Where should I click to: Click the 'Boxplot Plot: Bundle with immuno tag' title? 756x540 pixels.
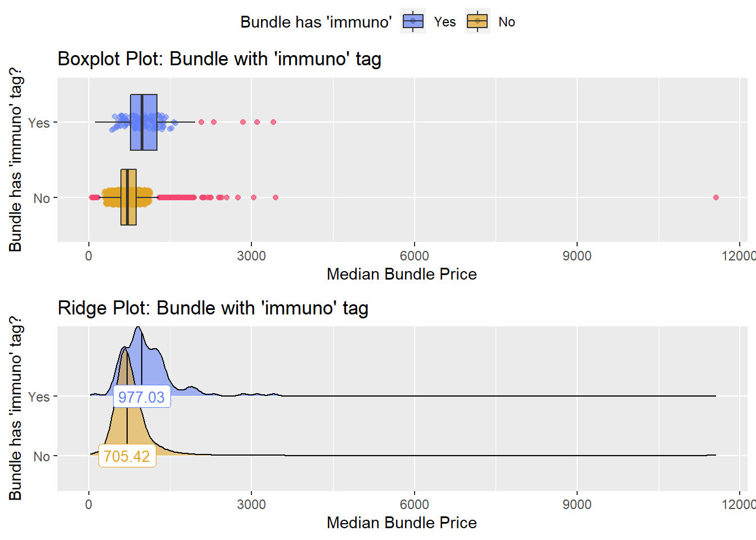coord(219,58)
